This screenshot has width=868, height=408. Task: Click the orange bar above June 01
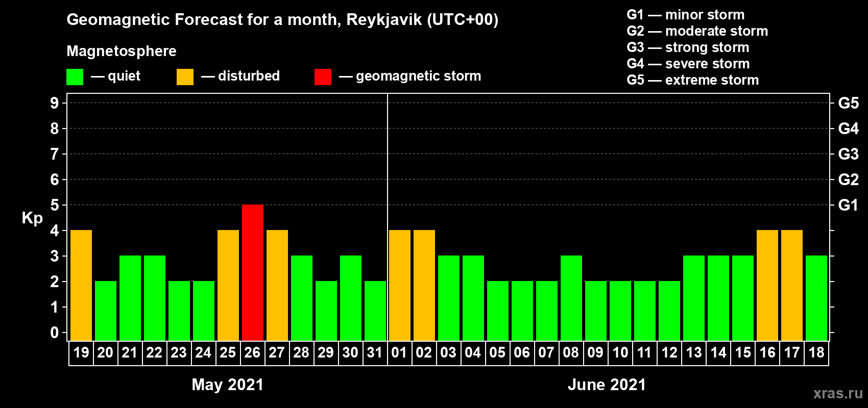(x=400, y=285)
